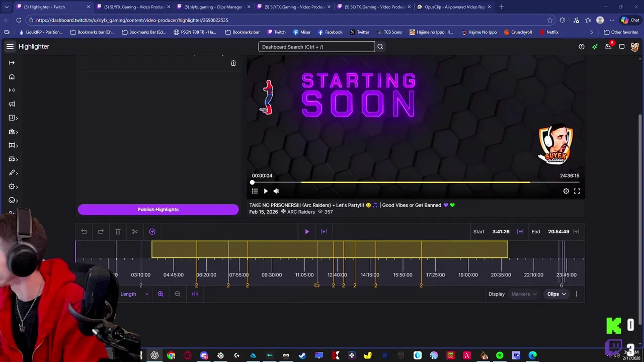Reload the page with refresh button
The width and height of the screenshot is (644, 362).
19,20
